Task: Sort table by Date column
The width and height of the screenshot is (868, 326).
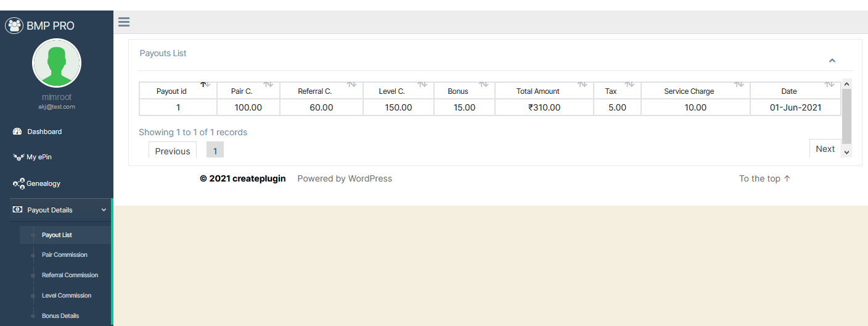Action: [x=789, y=91]
